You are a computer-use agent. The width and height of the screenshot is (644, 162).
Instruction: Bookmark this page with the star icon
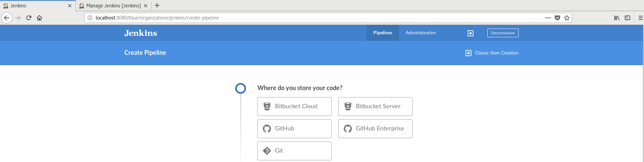(x=567, y=18)
